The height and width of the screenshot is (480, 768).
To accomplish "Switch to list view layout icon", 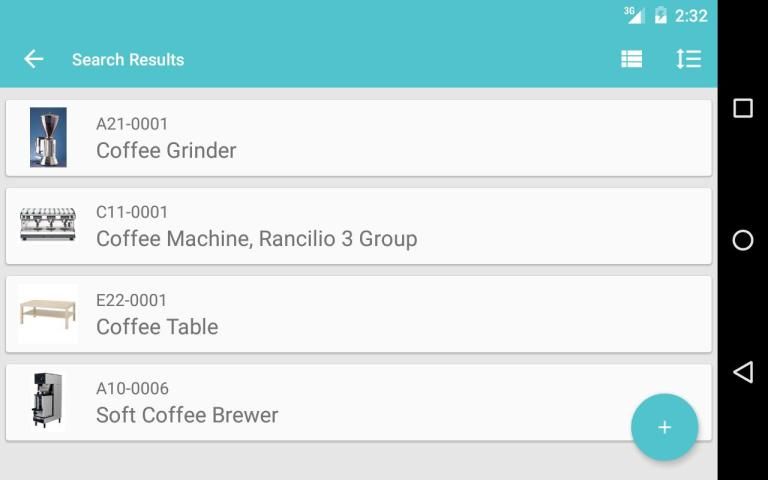I will (x=631, y=59).
